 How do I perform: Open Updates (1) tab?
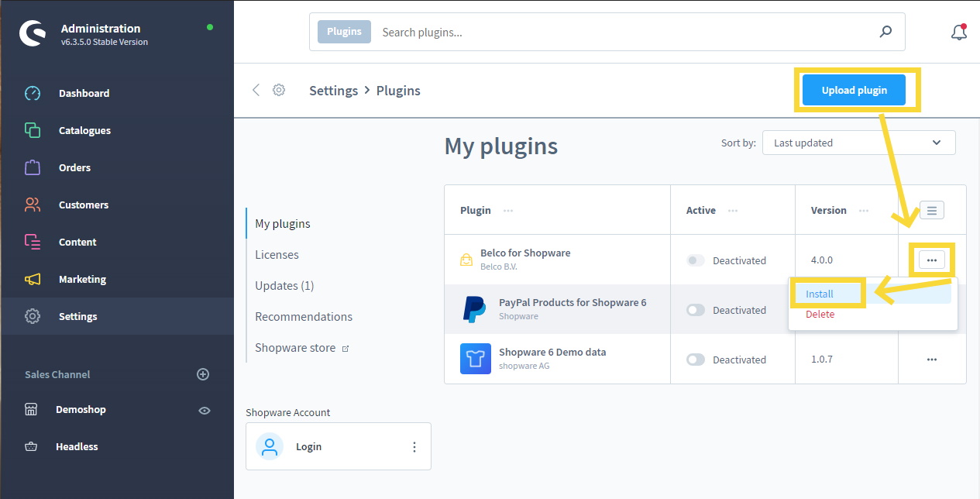pyautogui.click(x=284, y=286)
